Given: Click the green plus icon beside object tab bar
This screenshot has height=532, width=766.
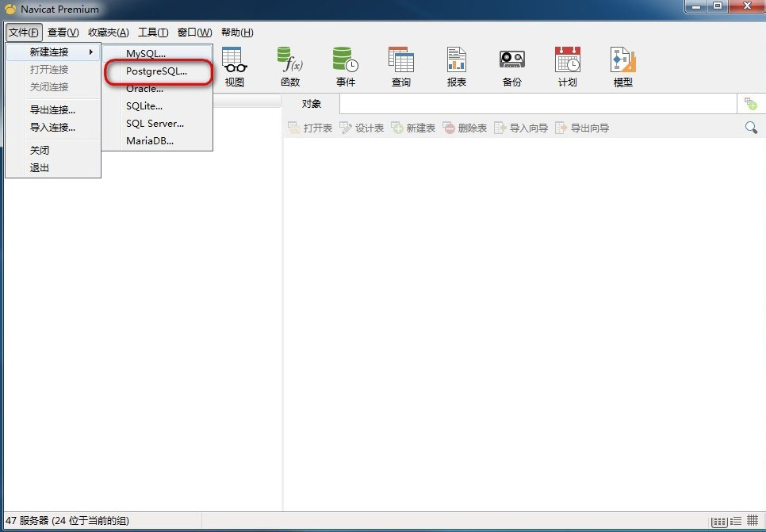Looking at the screenshot, I should coord(750,104).
